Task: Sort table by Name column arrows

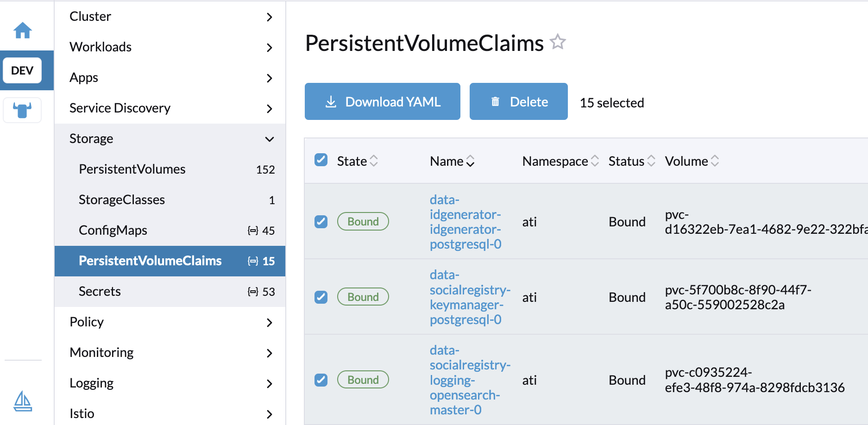Action: tap(470, 161)
